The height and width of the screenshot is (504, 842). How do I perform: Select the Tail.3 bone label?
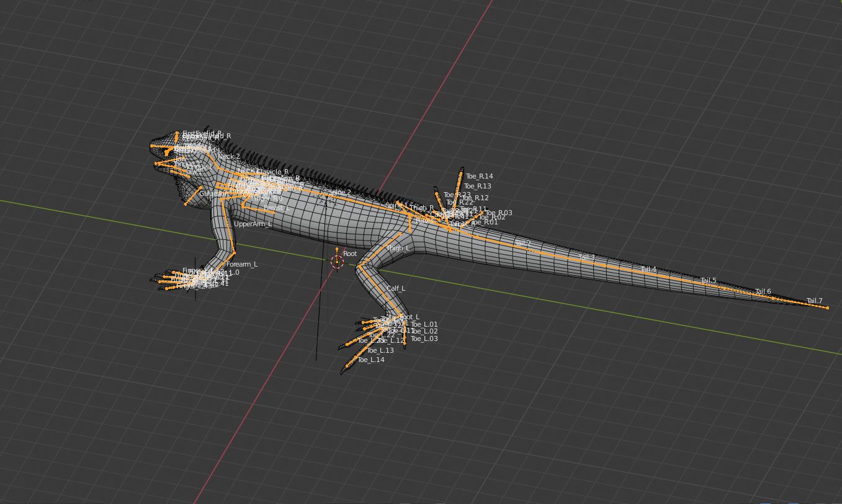586,257
